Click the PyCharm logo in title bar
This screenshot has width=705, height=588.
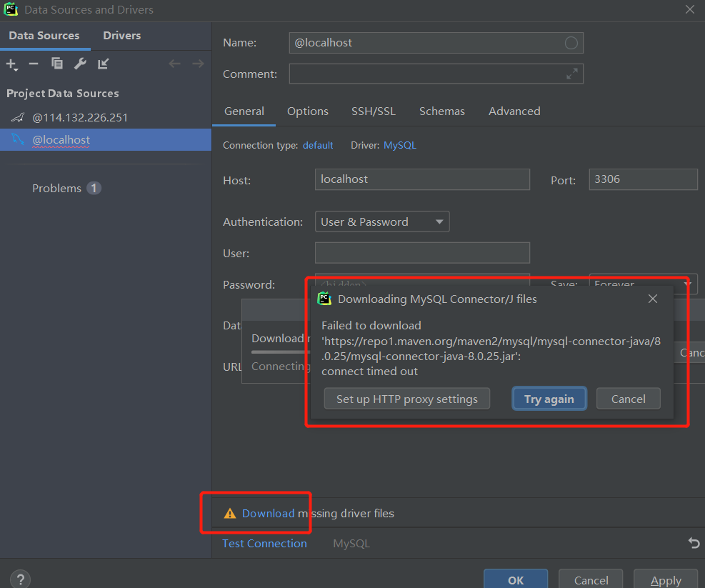(x=11, y=9)
